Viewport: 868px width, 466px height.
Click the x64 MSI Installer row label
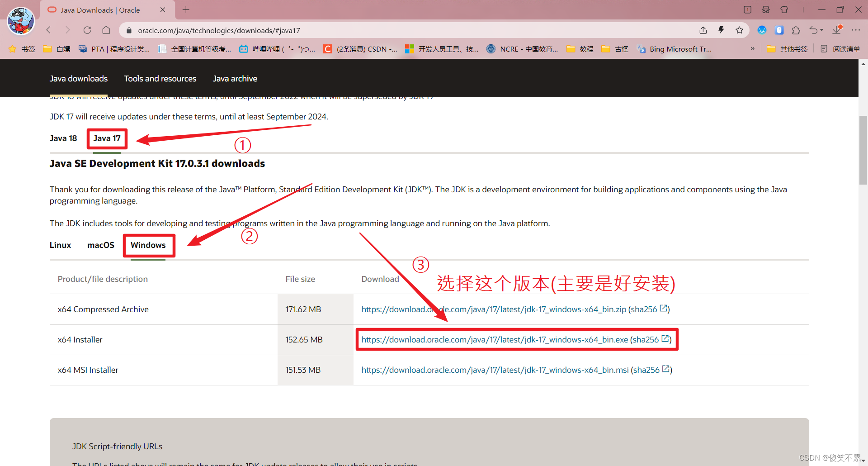88,370
